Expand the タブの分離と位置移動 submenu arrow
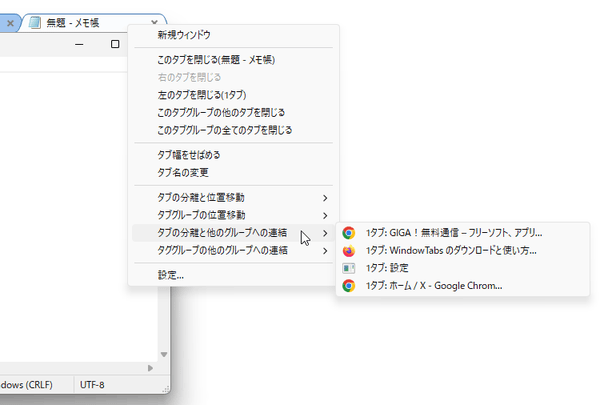The width and height of the screenshot is (600, 405). 325,198
